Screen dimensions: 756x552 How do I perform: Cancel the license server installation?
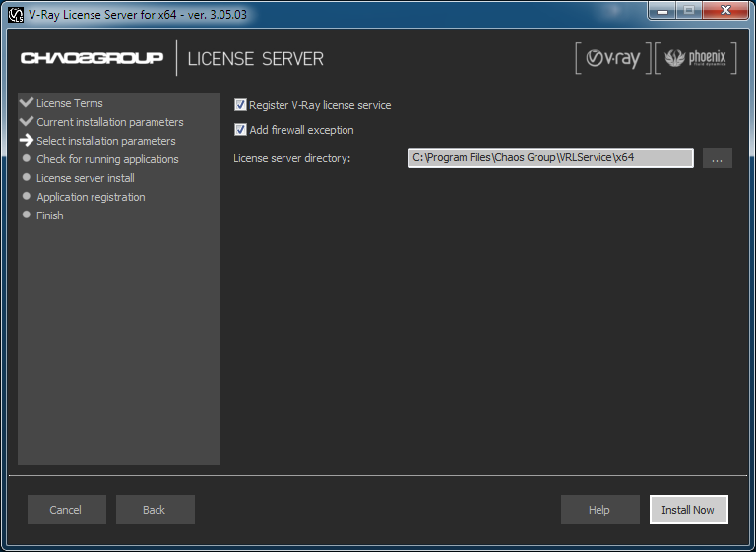pyautogui.click(x=66, y=510)
